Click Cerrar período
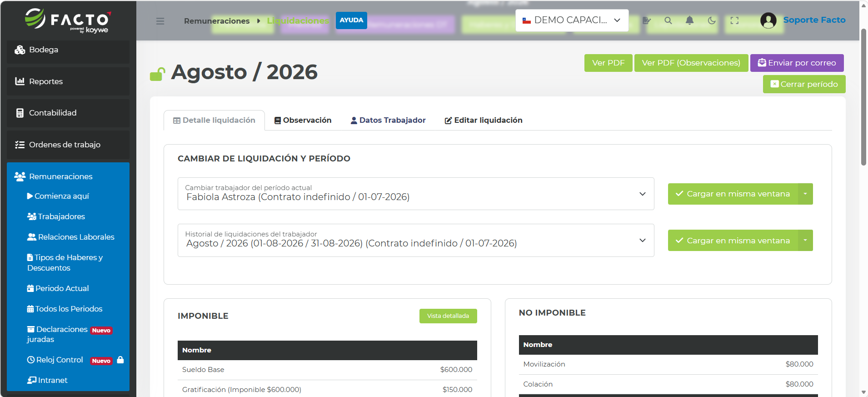868x397 pixels. click(804, 84)
